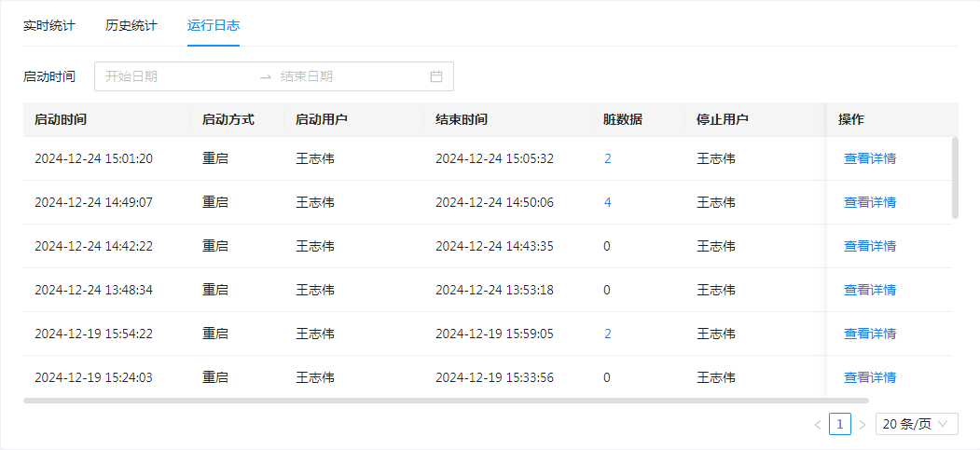Switch to the 历史统计 tab
980x450 pixels.
click(x=131, y=25)
